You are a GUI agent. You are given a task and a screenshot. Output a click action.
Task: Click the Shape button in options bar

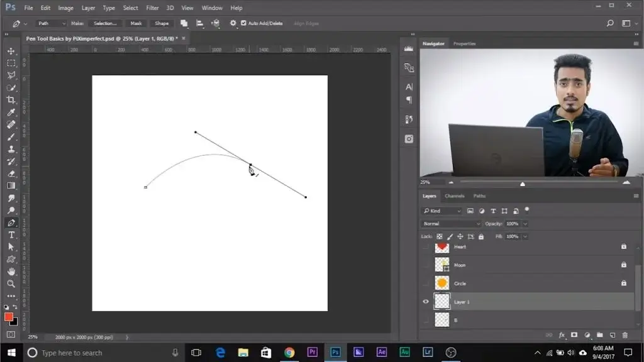coord(162,23)
